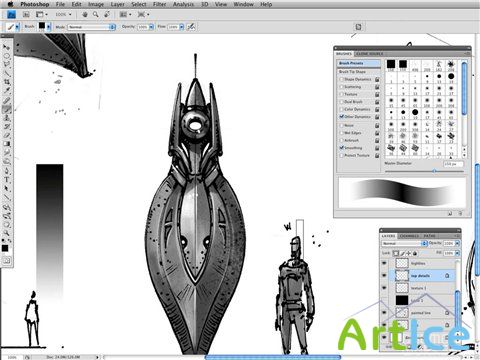The image size is (480, 360).
Task: Select the Clone Stamp tool in the toolbox
Action: [x=7, y=118]
